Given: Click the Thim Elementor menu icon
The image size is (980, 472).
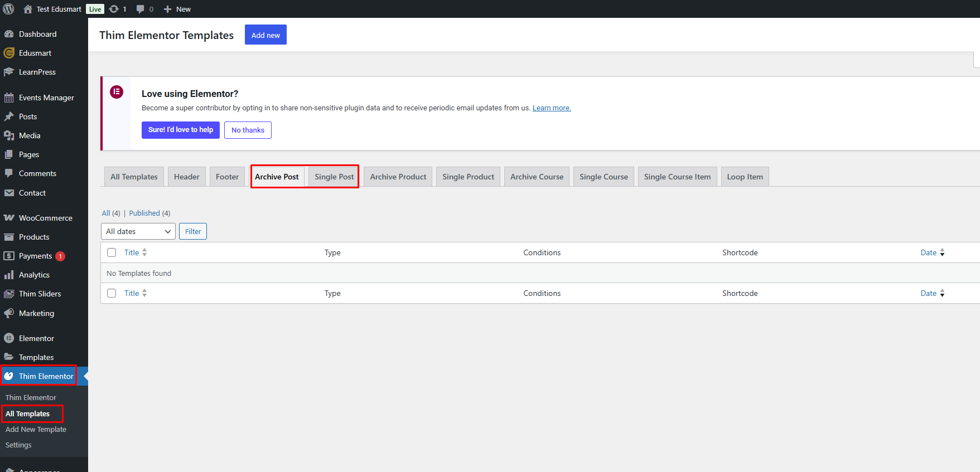Looking at the screenshot, I should tap(9, 376).
